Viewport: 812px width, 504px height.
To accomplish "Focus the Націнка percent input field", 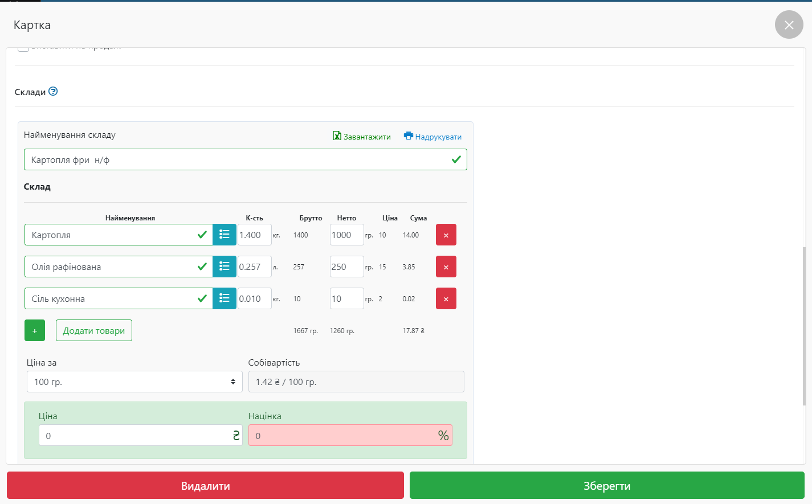I will pos(342,436).
